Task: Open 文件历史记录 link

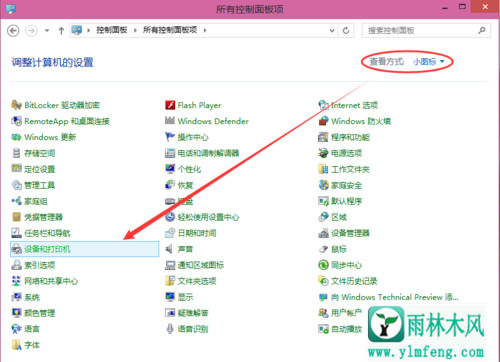Action: pyautogui.click(x=354, y=281)
